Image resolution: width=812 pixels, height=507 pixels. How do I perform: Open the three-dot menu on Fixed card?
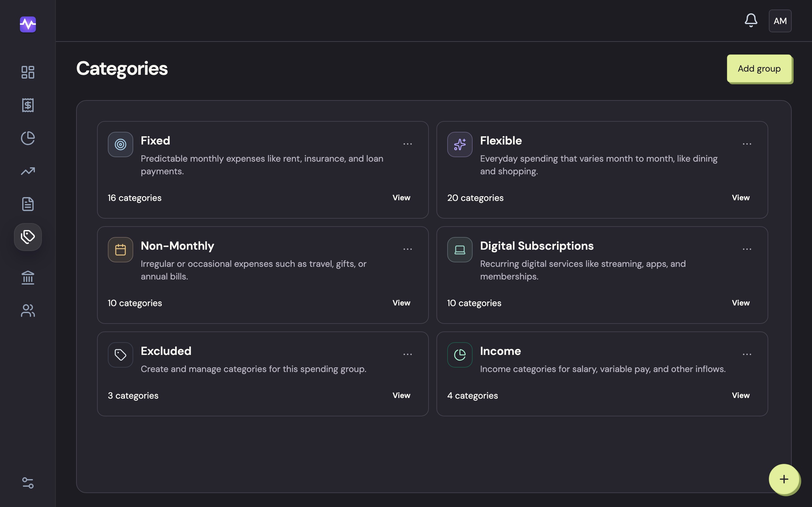click(x=407, y=144)
